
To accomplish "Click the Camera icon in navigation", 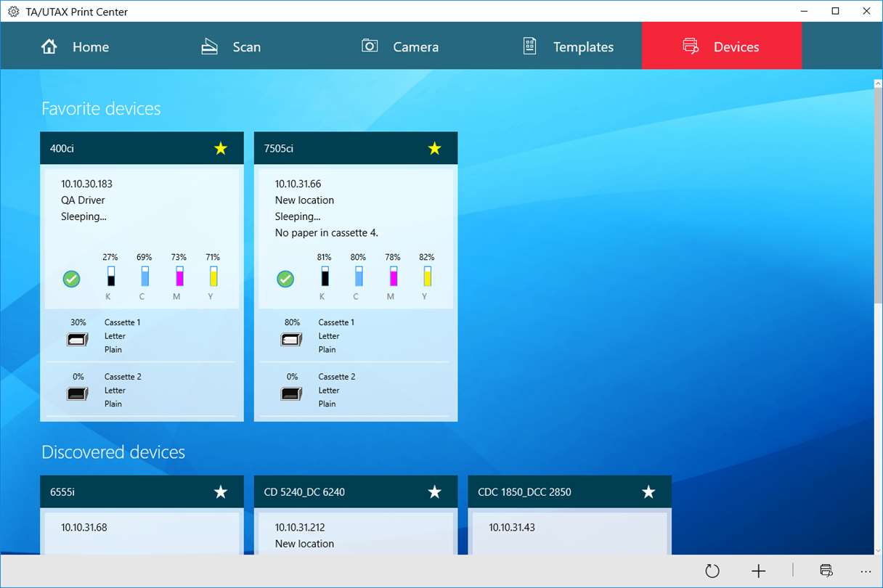I will [x=370, y=46].
